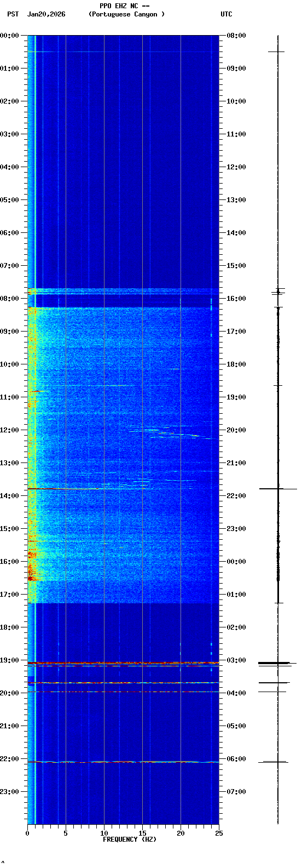Click the '(Portuguese Canyon )' subtitle
The image size is (302, 868).
(x=126, y=14)
